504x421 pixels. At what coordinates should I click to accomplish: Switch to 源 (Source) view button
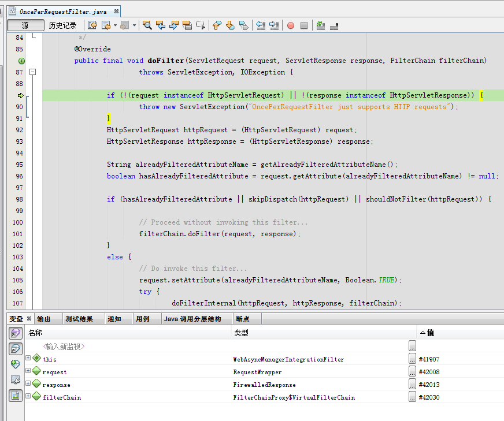point(25,25)
